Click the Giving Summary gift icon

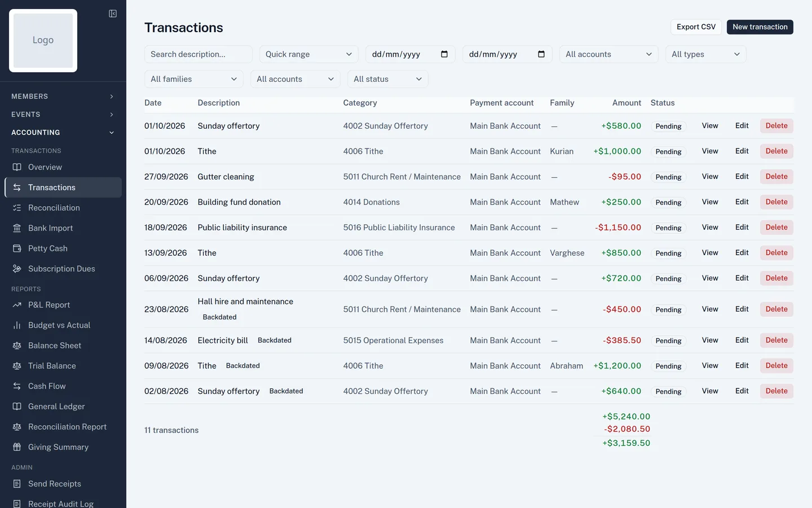17,447
